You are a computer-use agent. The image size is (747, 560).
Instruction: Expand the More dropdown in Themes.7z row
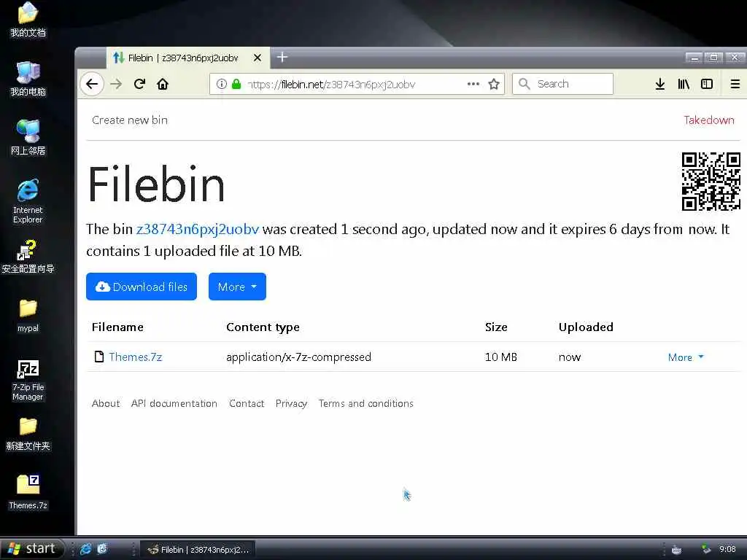click(x=686, y=357)
